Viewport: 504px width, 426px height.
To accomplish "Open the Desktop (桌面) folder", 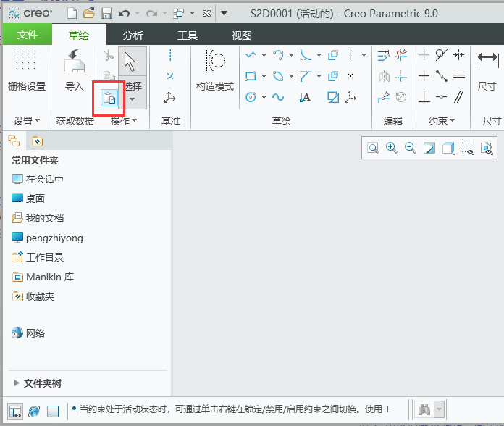I will point(28,199).
